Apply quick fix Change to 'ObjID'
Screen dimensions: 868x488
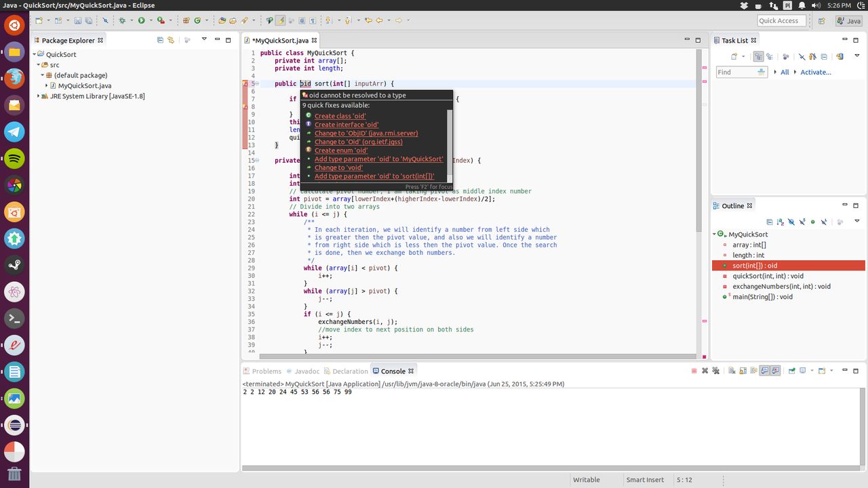click(366, 133)
